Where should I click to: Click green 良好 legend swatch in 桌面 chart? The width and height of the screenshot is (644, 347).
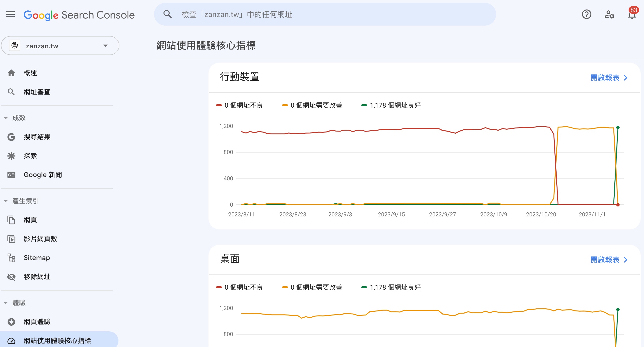tap(364, 288)
